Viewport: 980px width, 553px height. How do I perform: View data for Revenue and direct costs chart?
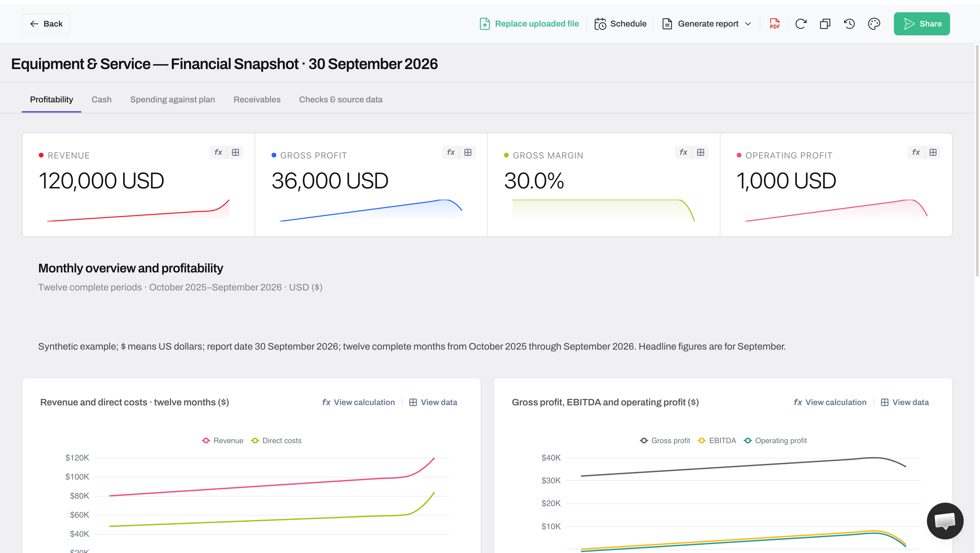(433, 402)
